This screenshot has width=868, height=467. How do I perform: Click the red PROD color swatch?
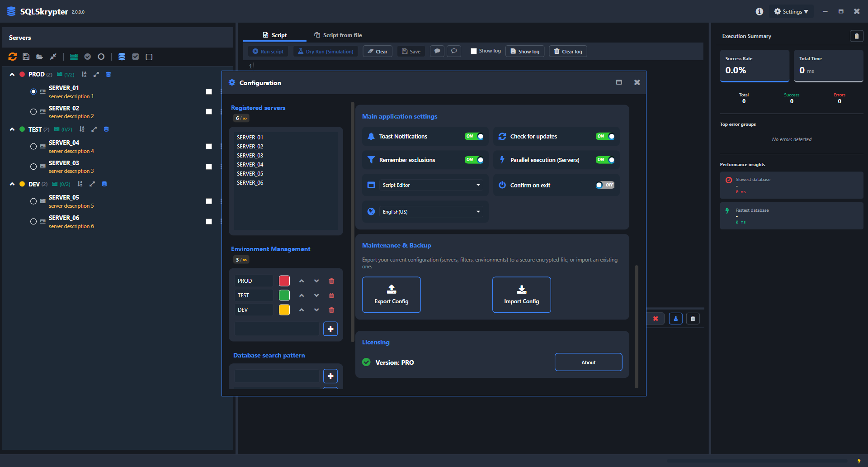[284, 281]
